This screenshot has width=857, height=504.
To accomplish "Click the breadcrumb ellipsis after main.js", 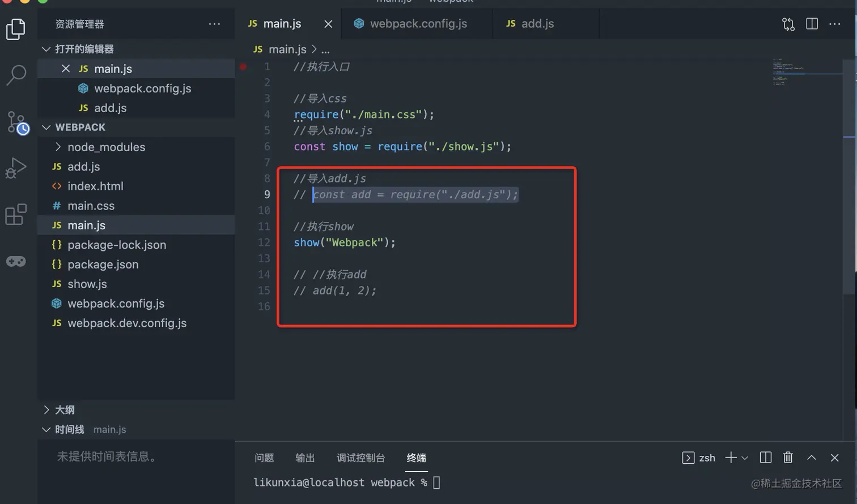I will click(325, 50).
